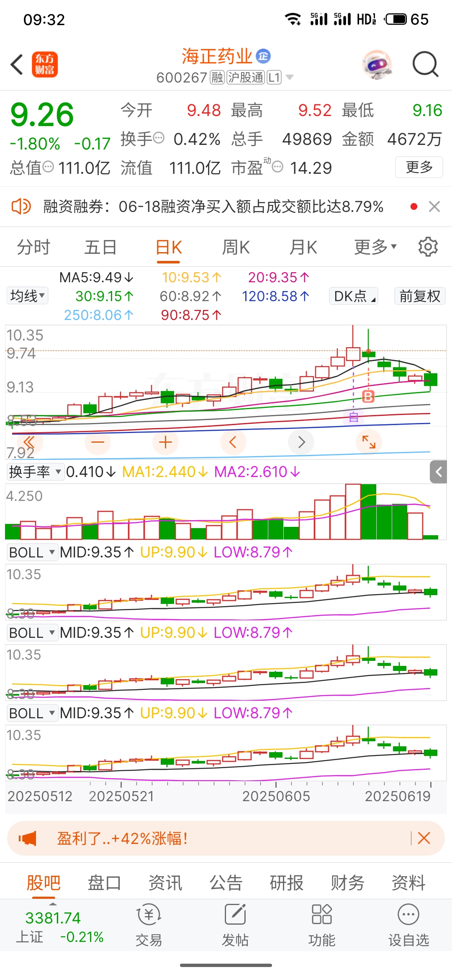Open the first BOLL indicator dropdown
This screenshot has height=980, width=452.
tap(32, 552)
